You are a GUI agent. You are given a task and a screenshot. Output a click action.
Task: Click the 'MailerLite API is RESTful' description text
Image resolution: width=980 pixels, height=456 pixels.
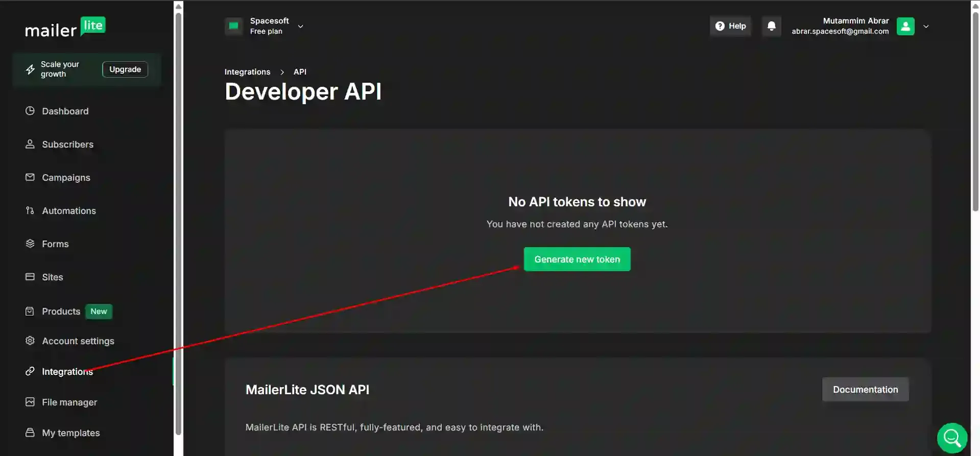point(394,427)
